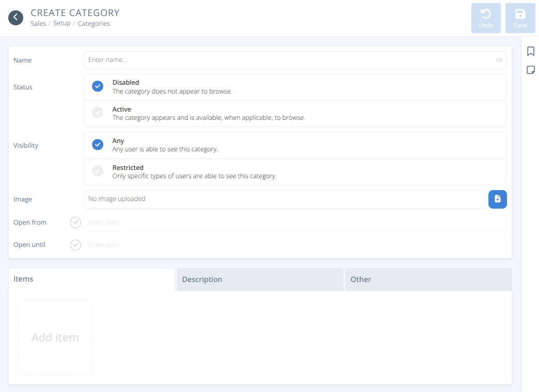The width and height of the screenshot is (539, 392).
Task: Click the Add item placeholder tile
Action: [x=55, y=337]
